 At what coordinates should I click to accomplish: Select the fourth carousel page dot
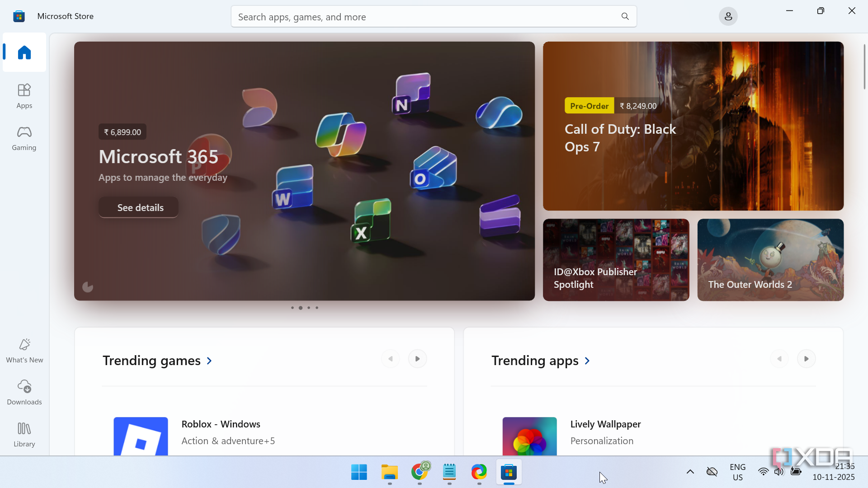(x=317, y=308)
